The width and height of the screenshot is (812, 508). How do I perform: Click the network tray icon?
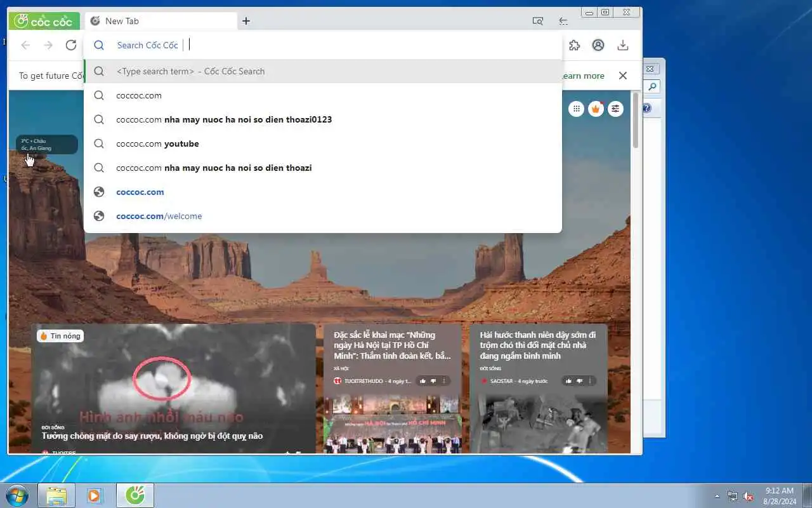click(x=733, y=496)
